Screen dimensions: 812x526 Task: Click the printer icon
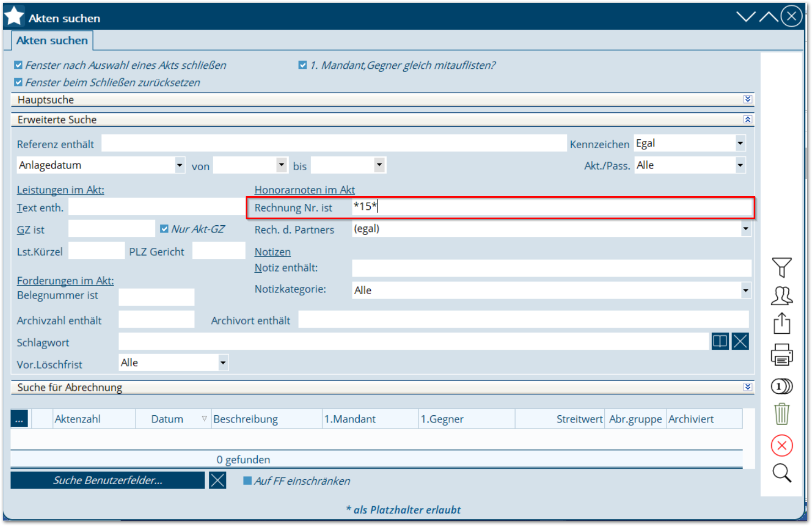[782, 355]
